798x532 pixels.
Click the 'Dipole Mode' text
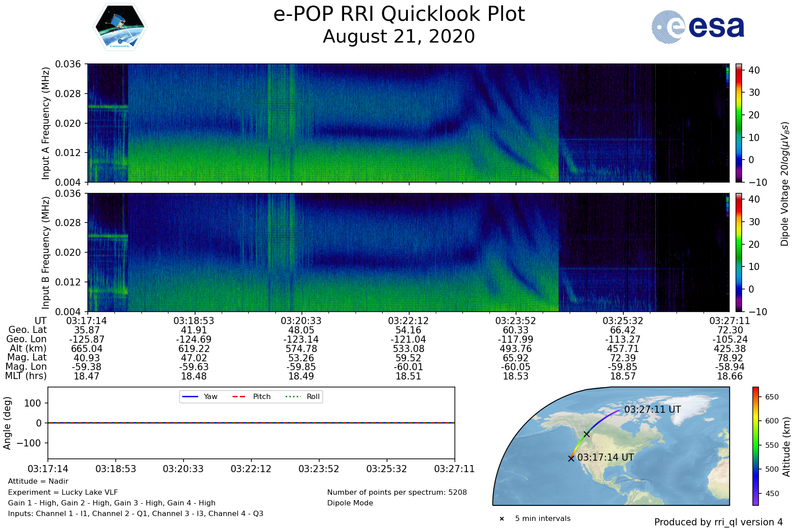pyautogui.click(x=350, y=503)
